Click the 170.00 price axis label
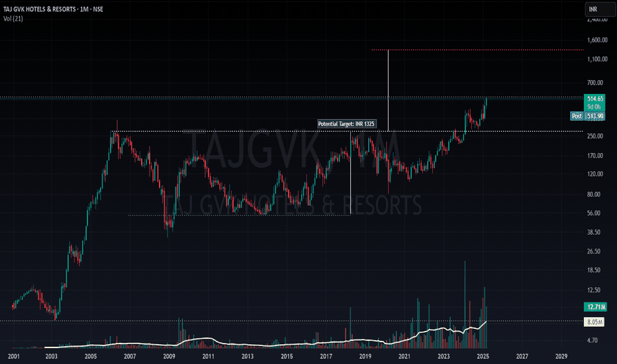The width and height of the screenshot is (617, 364). coord(595,156)
